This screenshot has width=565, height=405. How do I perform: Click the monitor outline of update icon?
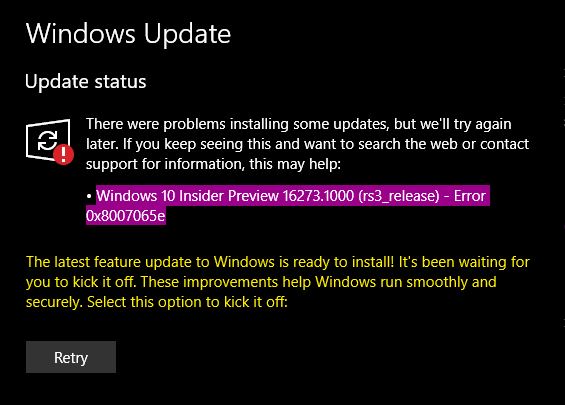tap(48, 139)
